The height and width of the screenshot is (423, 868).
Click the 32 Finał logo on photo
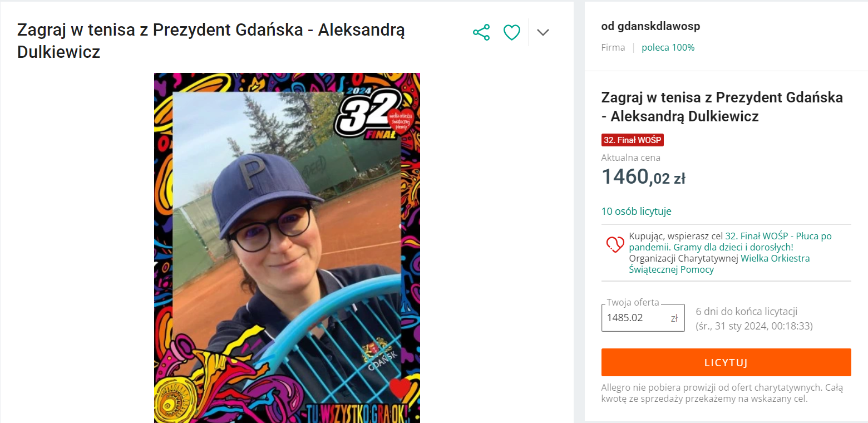click(373, 114)
